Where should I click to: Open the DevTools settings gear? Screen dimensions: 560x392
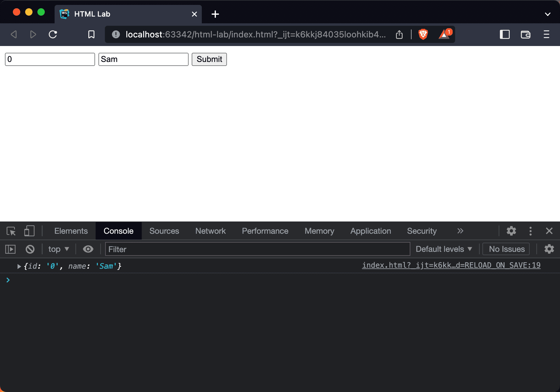coord(511,231)
